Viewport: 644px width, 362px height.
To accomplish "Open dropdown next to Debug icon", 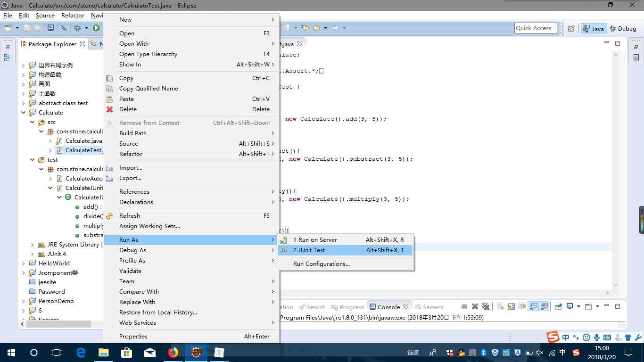I will point(86,28).
